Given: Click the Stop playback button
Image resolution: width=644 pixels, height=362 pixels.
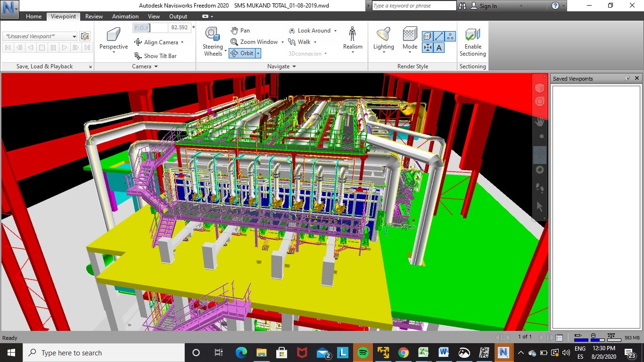Looking at the screenshot, I should (42, 48).
